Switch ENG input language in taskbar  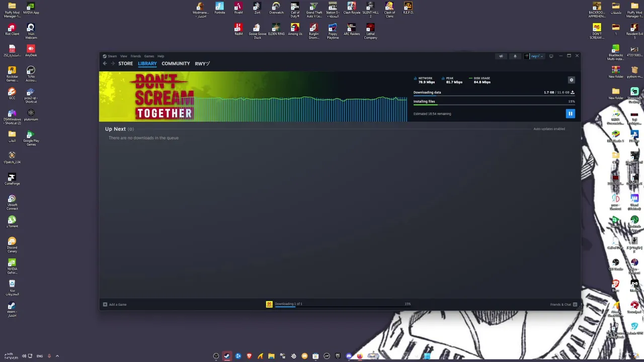click(39, 356)
